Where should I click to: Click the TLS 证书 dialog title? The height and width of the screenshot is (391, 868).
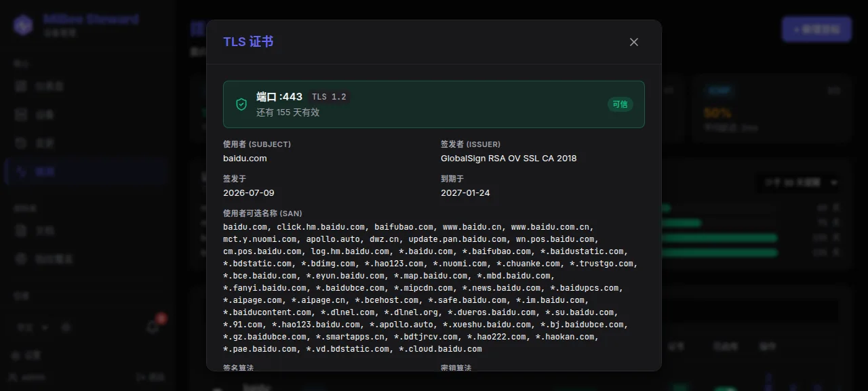tap(248, 42)
